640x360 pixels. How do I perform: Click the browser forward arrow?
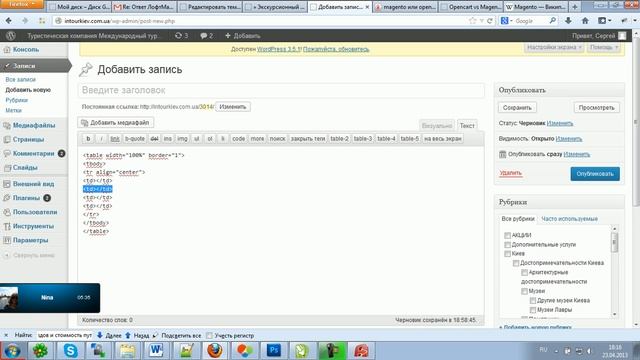[x=25, y=21]
